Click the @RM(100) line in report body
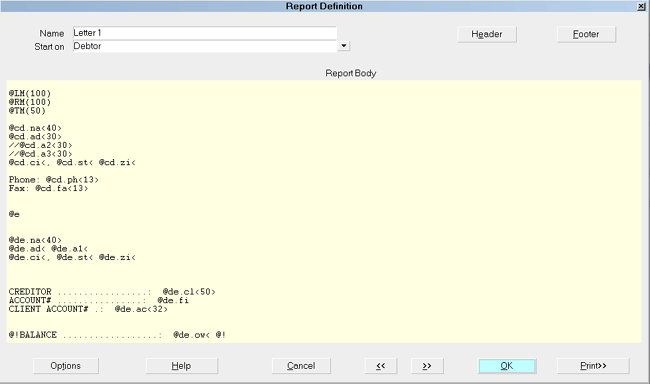650x384 pixels. coord(30,102)
